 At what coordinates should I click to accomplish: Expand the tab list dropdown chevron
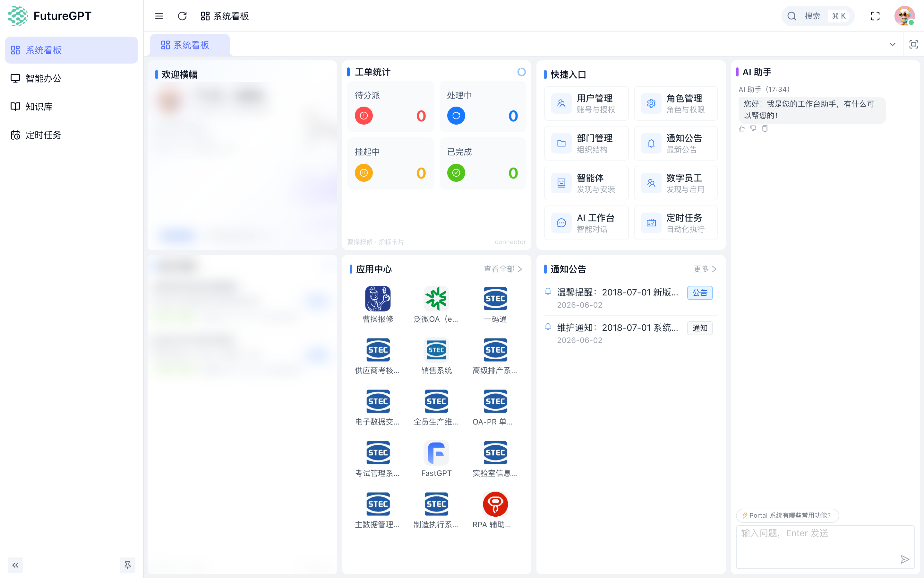pyautogui.click(x=892, y=44)
